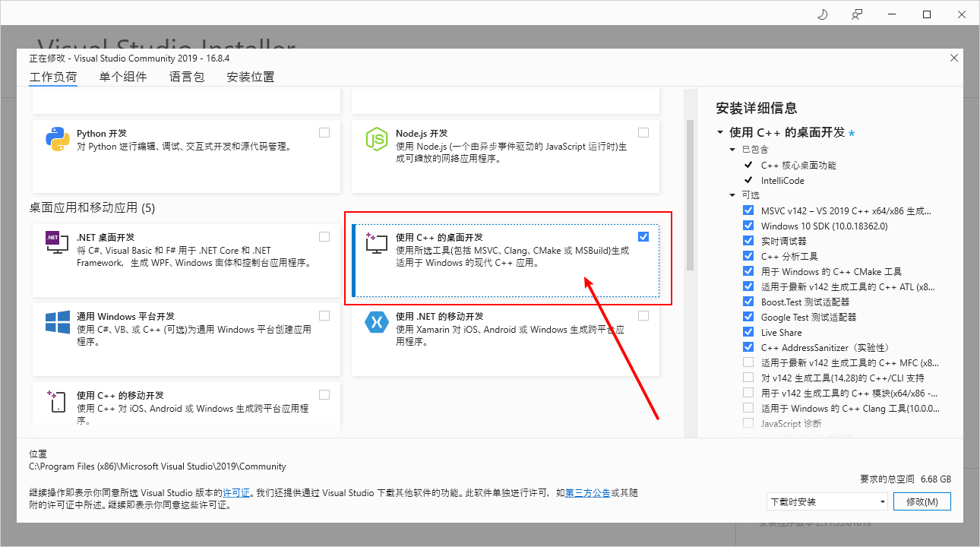
Task: Uncheck 用于 Windows 的 C++ CMake 工具
Action: click(x=748, y=271)
